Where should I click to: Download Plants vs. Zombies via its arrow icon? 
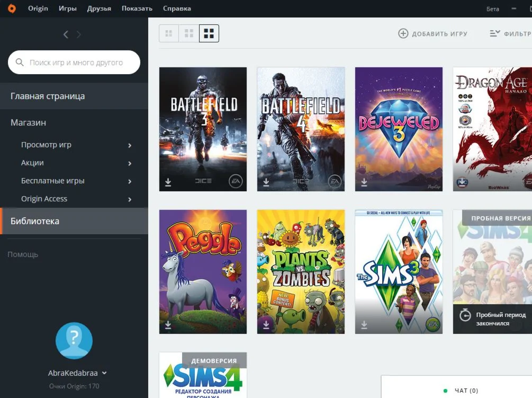pos(266,325)
